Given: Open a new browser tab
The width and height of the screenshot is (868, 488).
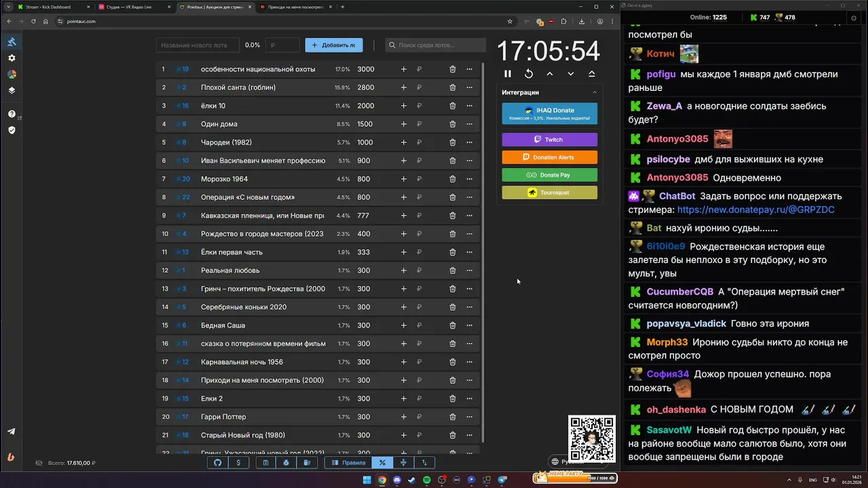Looking at the screenshot, I should (342, 7).
